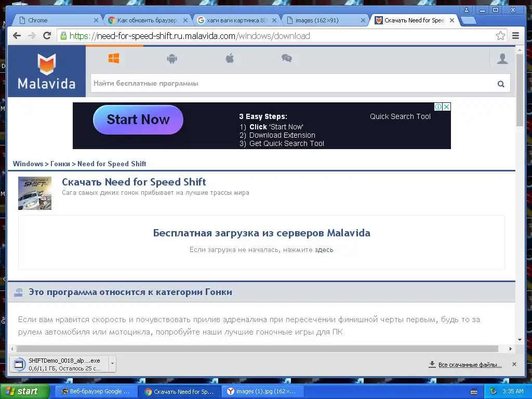Image resolution: width=532 pixels, height=399 pixels.
Task: Switch to 'Скачать Need for Sp...' taskbar window
Action: point(180,391)
